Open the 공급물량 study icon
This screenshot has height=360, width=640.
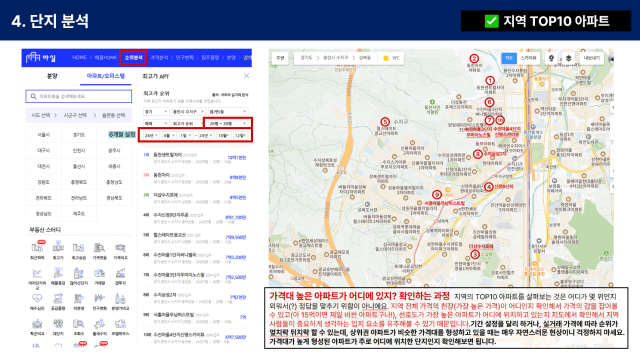[58, 302]
